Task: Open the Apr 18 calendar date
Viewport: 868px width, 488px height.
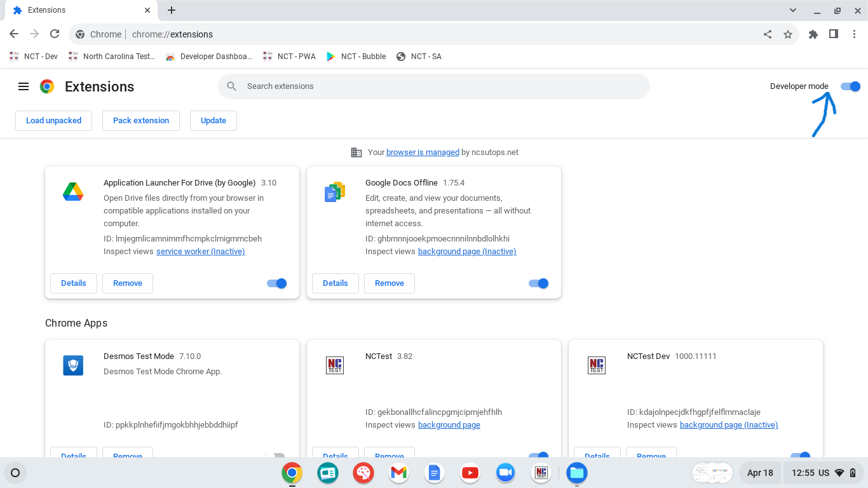Action: [760, 473]
